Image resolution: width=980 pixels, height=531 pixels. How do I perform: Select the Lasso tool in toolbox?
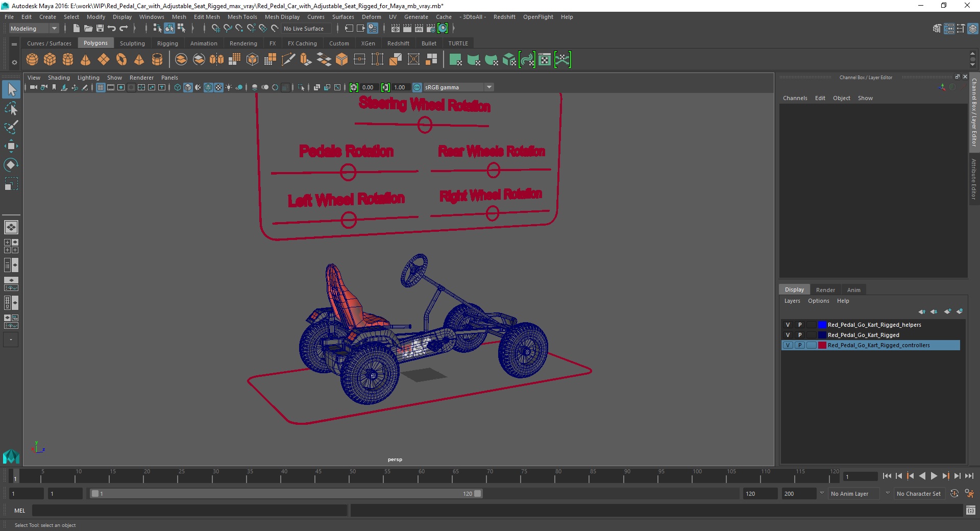point(11,108)
